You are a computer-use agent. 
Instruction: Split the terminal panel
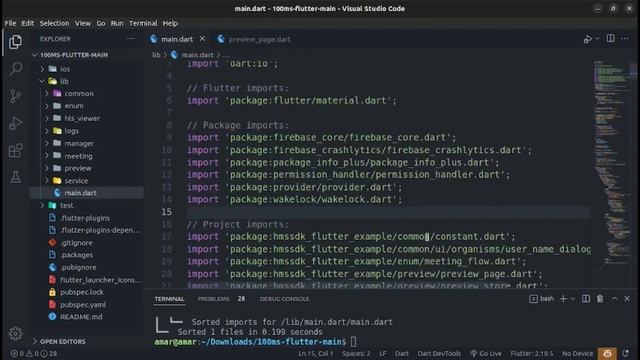pyautogui.click(x=586, y=299)
